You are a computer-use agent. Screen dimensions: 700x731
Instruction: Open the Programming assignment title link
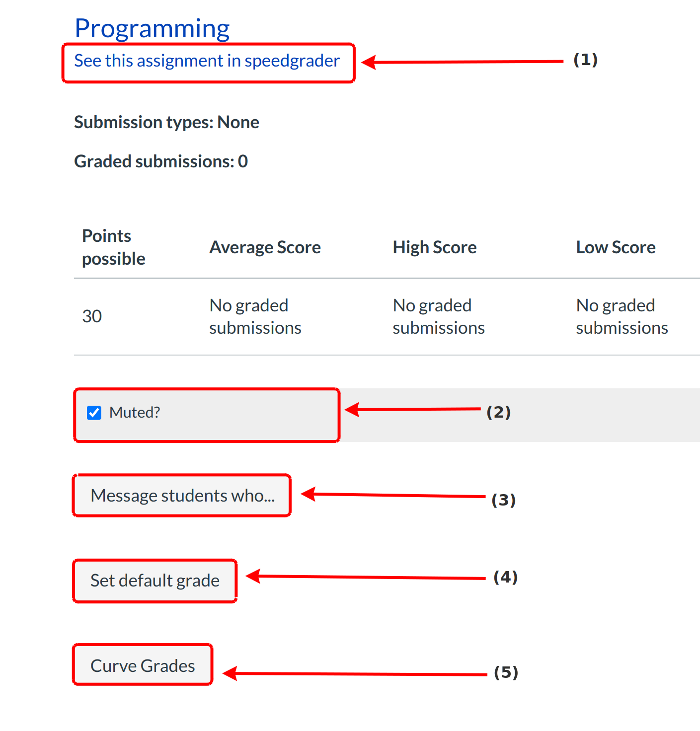[x=152, y=29]
